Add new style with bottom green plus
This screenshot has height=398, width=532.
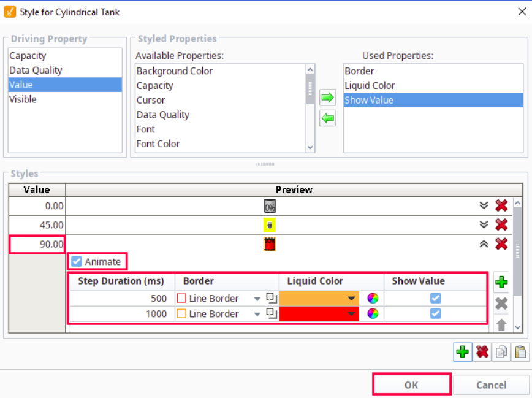point(462,352)
